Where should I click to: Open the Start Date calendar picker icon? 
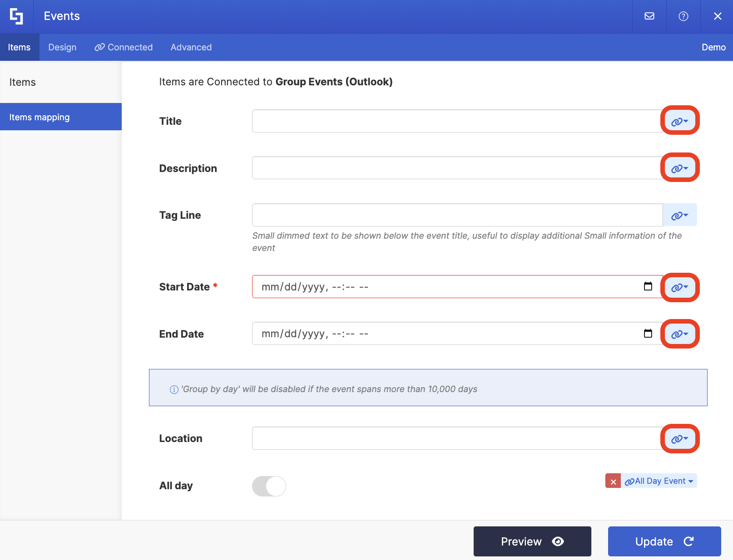(x=648, y=286)
